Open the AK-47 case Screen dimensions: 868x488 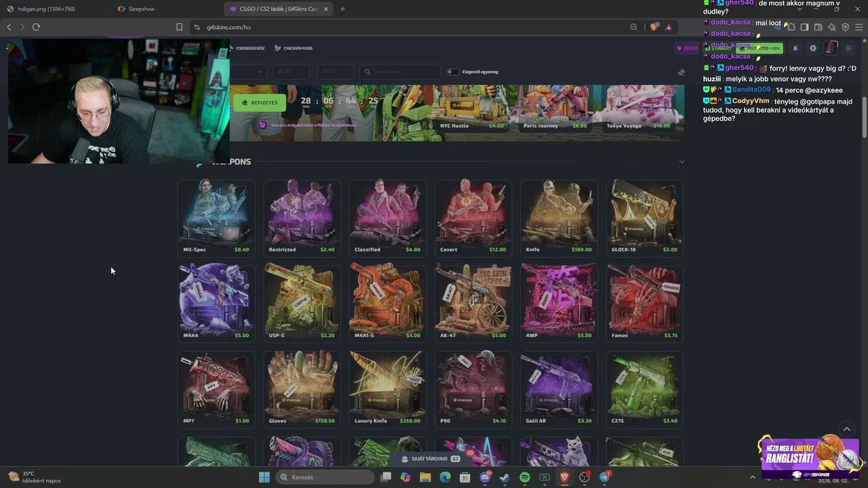pyautogui.click(x=473, y=303)
